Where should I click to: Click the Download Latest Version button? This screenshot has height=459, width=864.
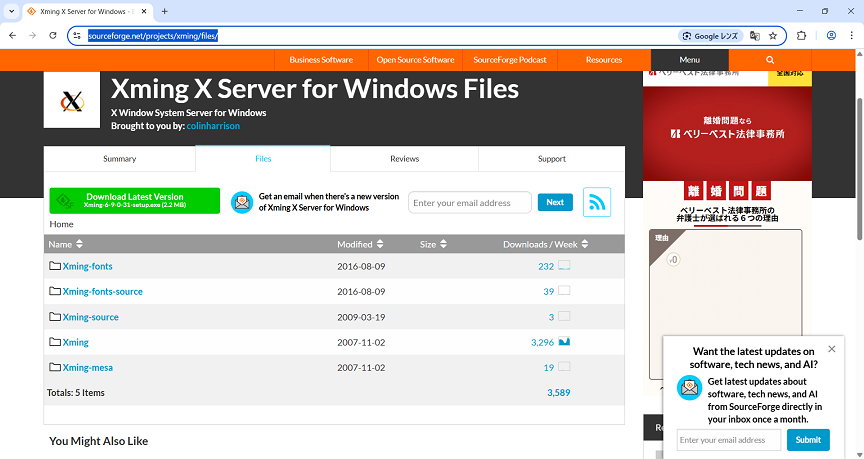(134, 201)
